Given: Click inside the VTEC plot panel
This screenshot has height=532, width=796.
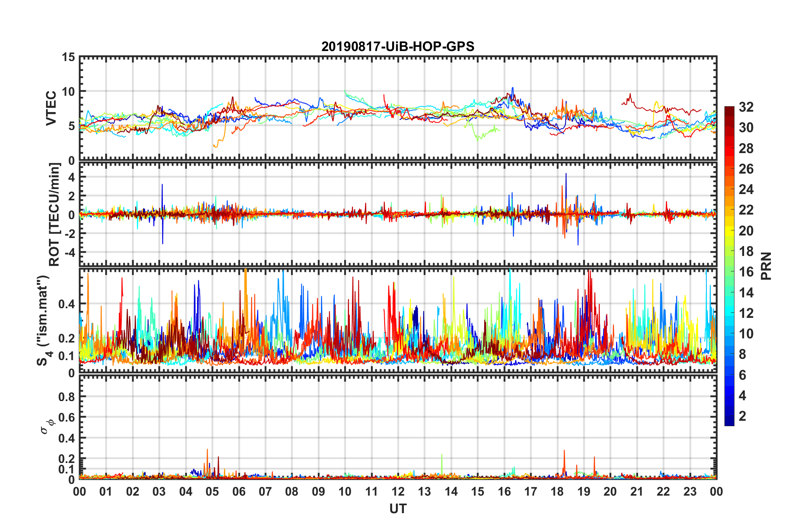Looking at the screenshot, I should 398,108.
